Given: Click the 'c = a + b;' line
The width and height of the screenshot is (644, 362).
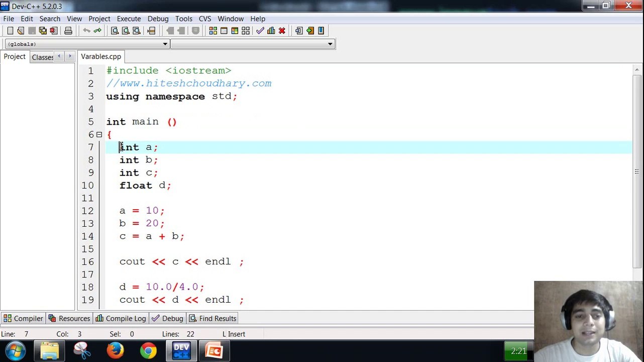Looking at the screenshot, I should point(152,236).
